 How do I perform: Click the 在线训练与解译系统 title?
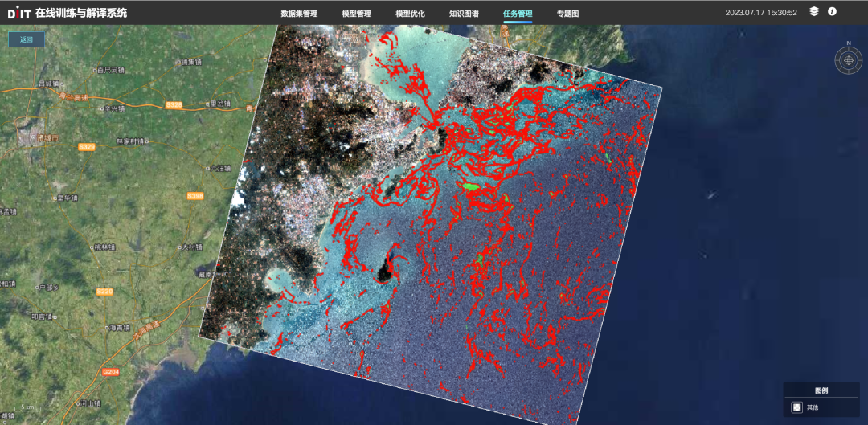(80, 13)
